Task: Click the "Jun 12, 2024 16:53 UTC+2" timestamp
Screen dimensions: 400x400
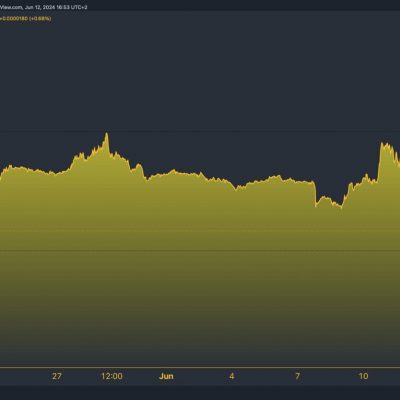Action: tap(56, 7)
